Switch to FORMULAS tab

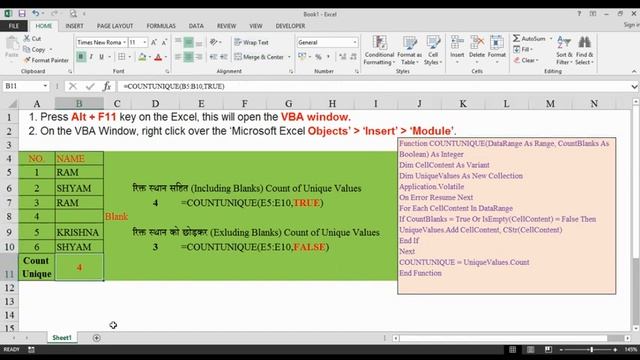tap(161, 26)
